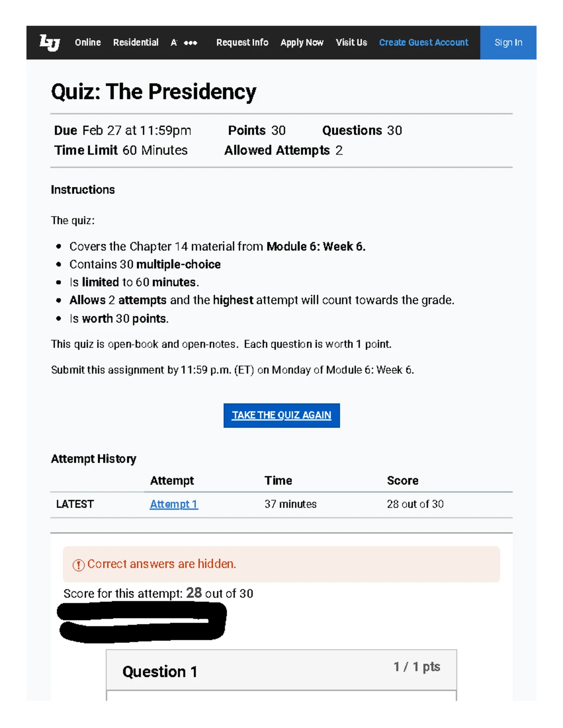563x728 pixels.
Task: Click the Correct answers are hidden alert banner
Action: pyautogui.click(x=281, y=564)
